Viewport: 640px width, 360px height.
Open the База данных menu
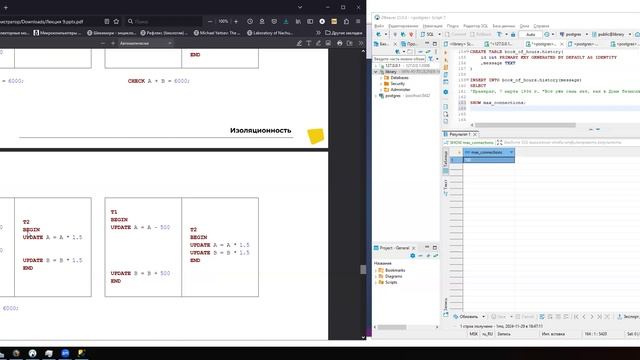point(504,26)
